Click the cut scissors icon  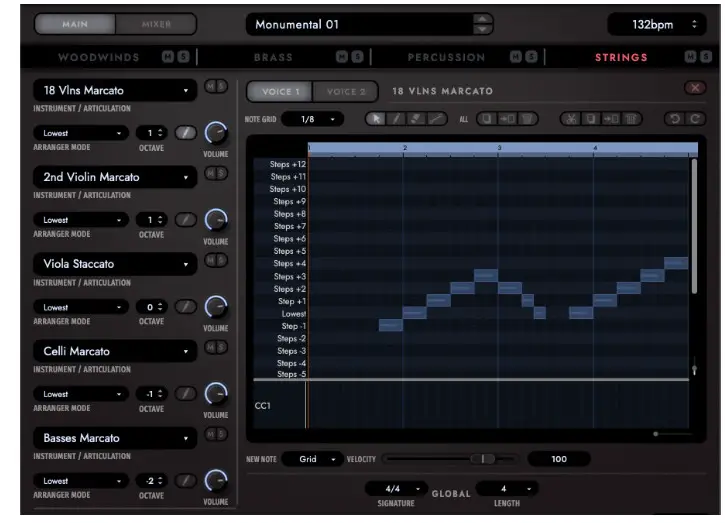click(x=570, y=119)
